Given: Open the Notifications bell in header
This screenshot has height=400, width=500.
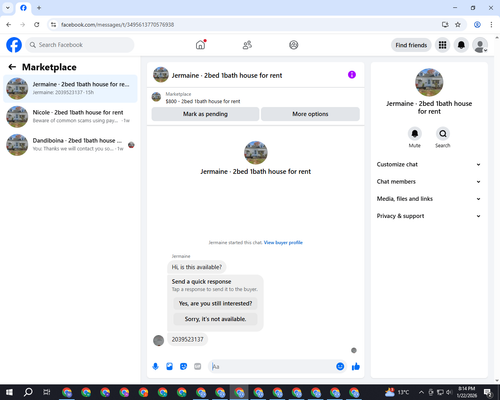Looking at the screenshot, I should point(461,45).
